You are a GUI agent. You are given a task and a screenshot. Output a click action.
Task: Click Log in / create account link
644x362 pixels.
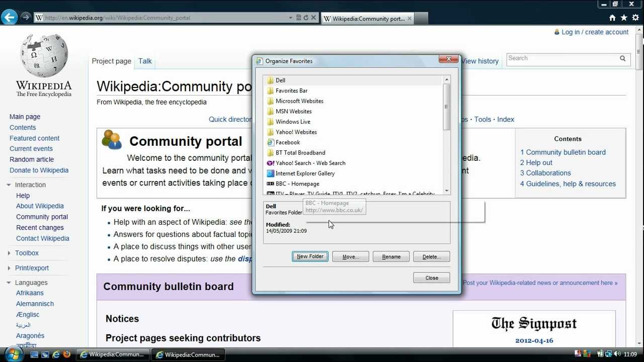tap(595, 32)
